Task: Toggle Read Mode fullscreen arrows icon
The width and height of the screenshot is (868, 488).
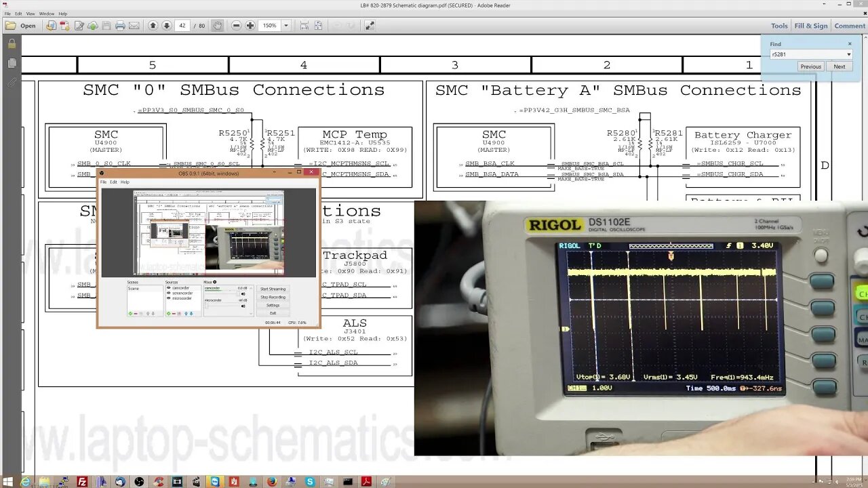Action: [x=370, y=26]
